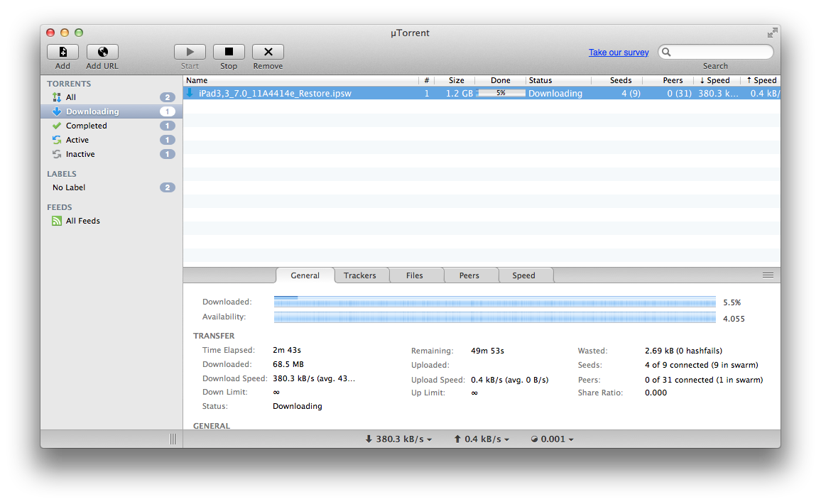Show Completed torrents

112,126
